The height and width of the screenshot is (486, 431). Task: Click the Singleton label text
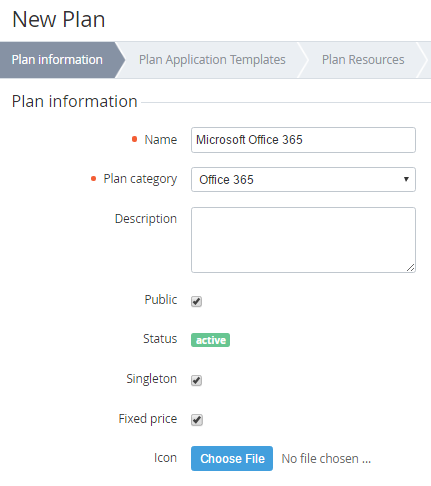coord(152,379)
